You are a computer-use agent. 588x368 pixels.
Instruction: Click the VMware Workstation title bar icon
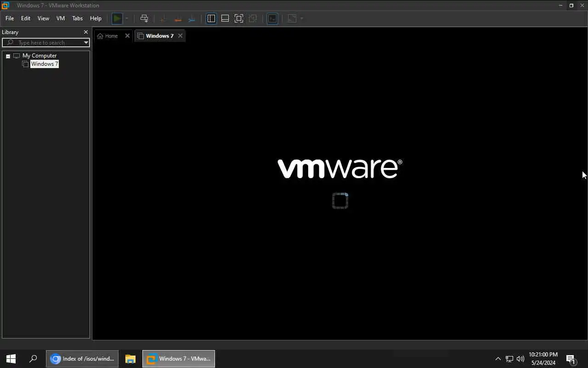(x=5, y=6)
